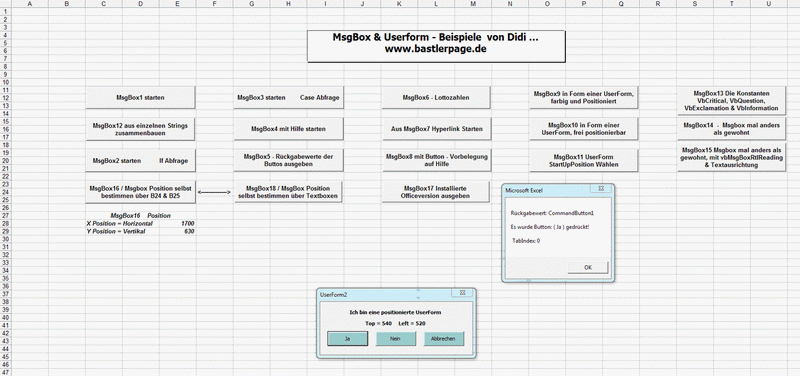The image size is (800, 376).
Task: Run MsgBox8 mit Button Vorbelegung auf Hilfe
Action: tap(436, 160)
